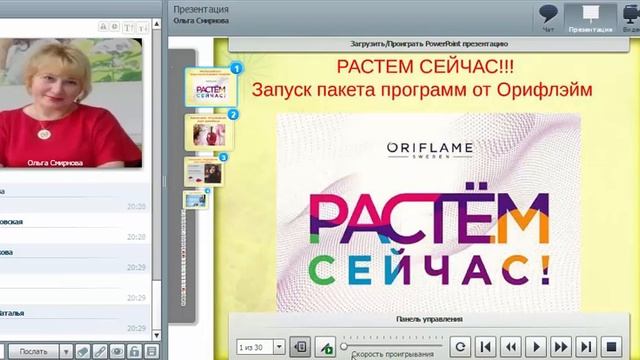Click the fast-forward button
640x360 pixels.
click(561, 347)
